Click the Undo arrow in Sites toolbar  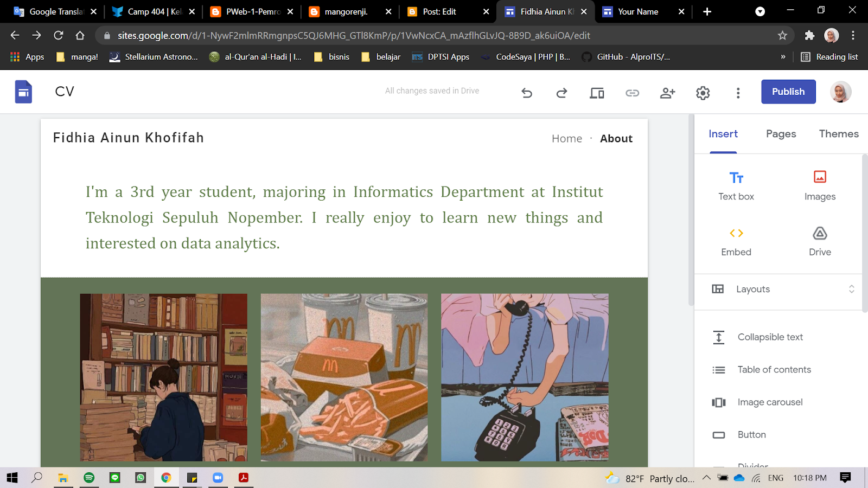[x=527, y=93]
